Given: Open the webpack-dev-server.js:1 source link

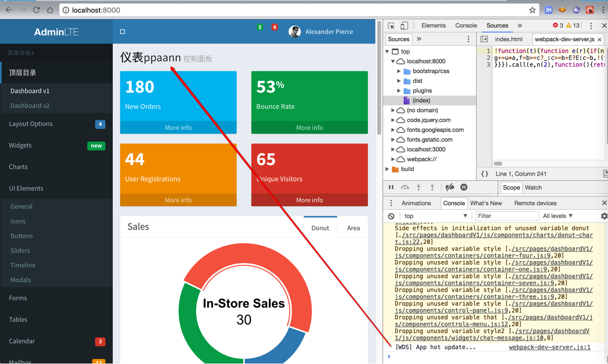Looking at the screenshot, I should click(550, 347).
